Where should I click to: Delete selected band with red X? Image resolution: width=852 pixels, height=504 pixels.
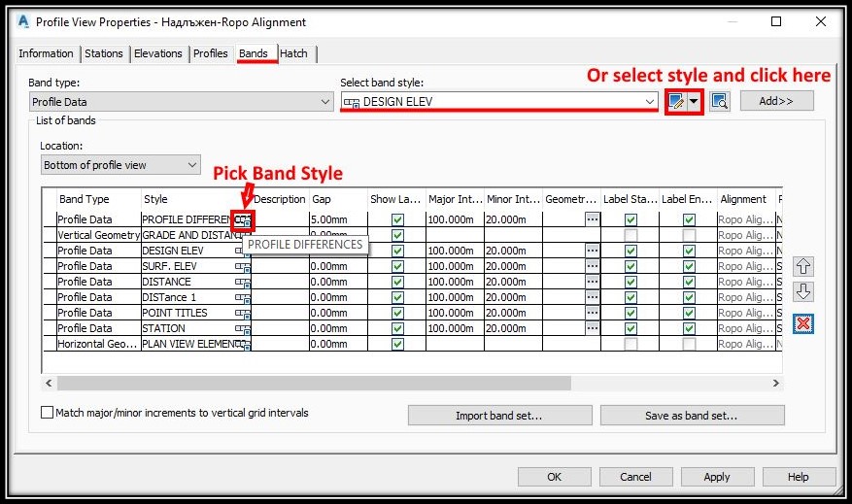[803, 323]
